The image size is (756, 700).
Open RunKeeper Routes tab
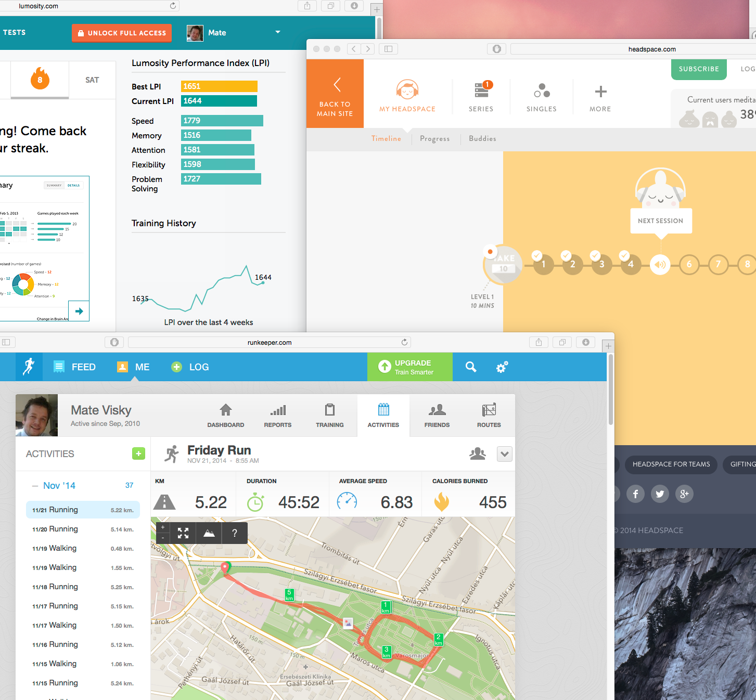click(x=489, y=416)
